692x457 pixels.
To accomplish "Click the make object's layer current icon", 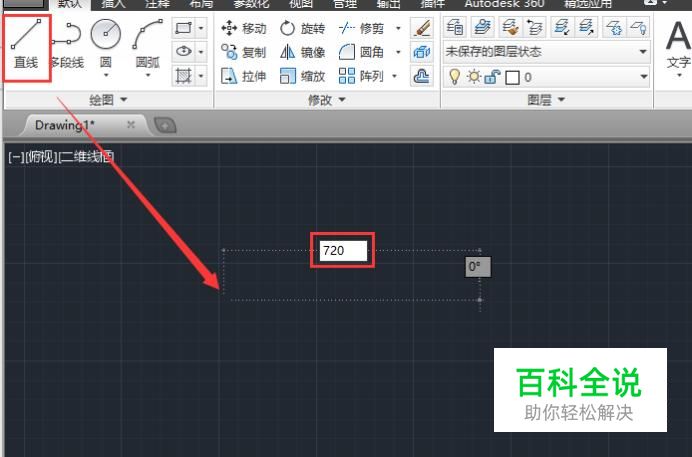I will coord(482,28).
